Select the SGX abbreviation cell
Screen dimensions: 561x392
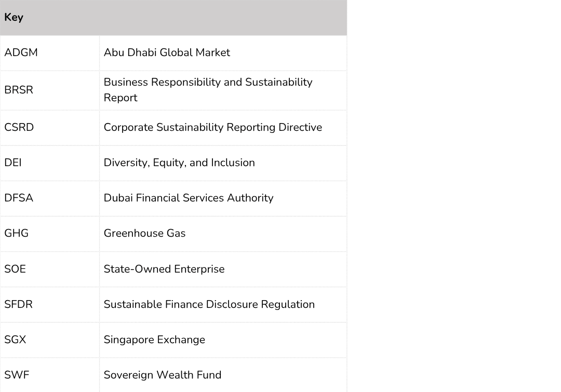tap(50, 340)
